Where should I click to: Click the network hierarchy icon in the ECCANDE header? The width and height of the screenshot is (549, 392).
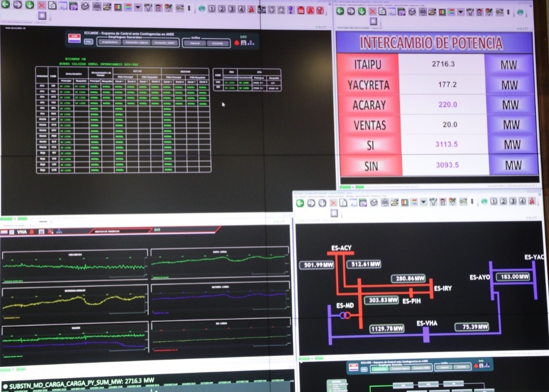tap(251, 42)
